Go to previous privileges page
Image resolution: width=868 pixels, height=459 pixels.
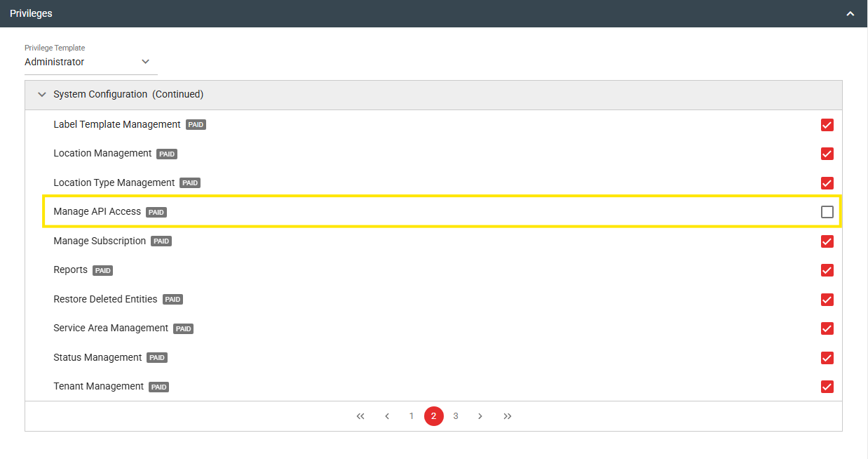387,416
